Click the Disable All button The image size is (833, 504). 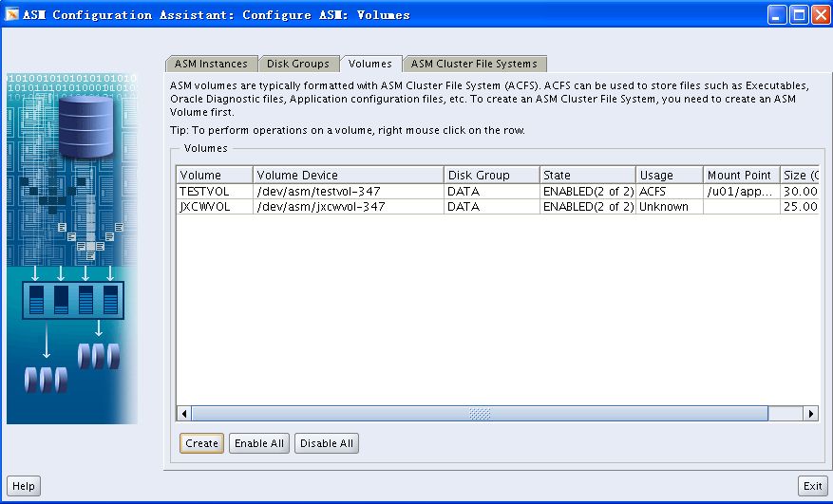click(327, 443)
